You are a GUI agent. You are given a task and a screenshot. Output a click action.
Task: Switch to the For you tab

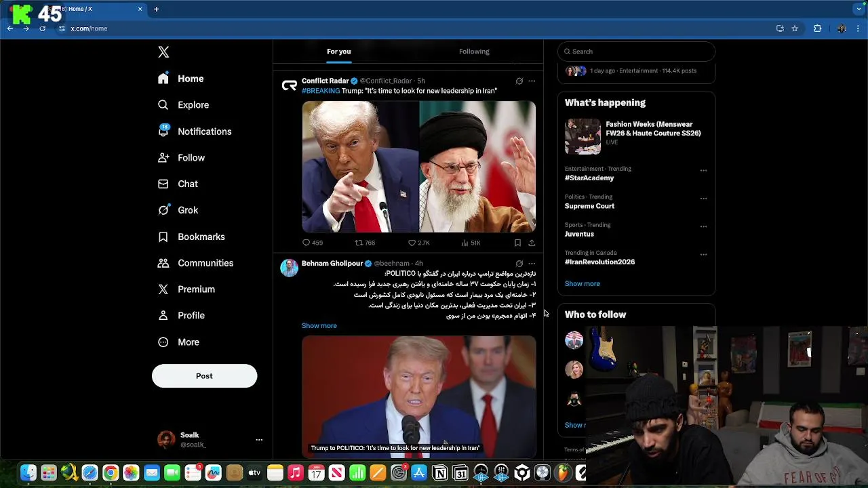point(338,52)
